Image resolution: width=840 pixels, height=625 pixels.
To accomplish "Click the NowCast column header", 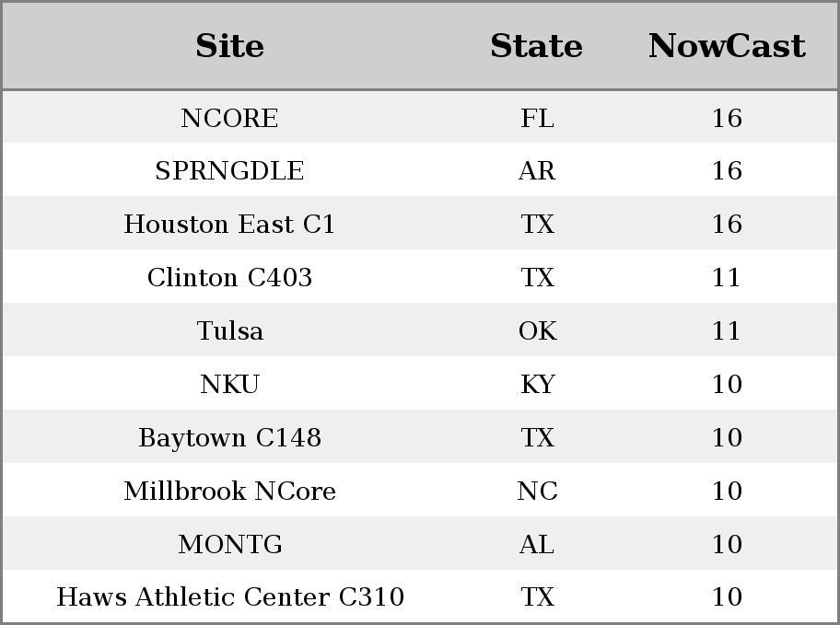I will pos(727,46).
